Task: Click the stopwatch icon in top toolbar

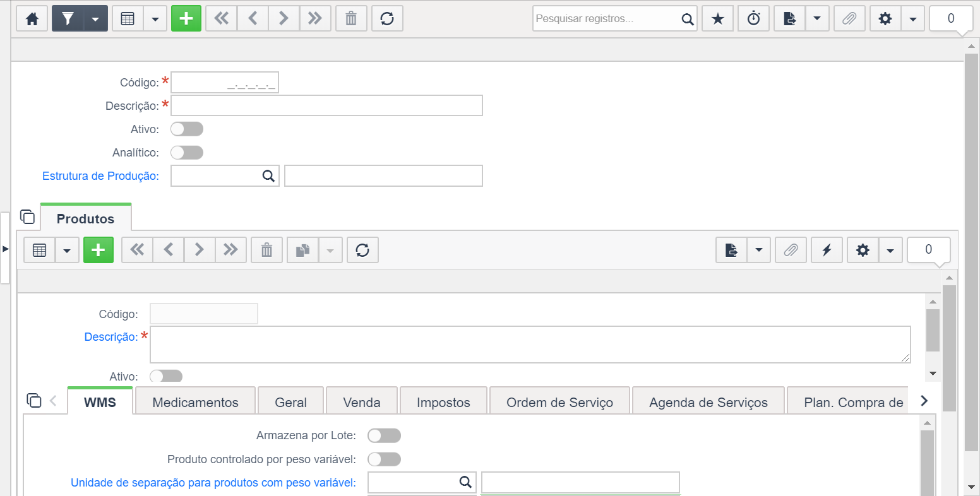Action: (x=754, y=19)
